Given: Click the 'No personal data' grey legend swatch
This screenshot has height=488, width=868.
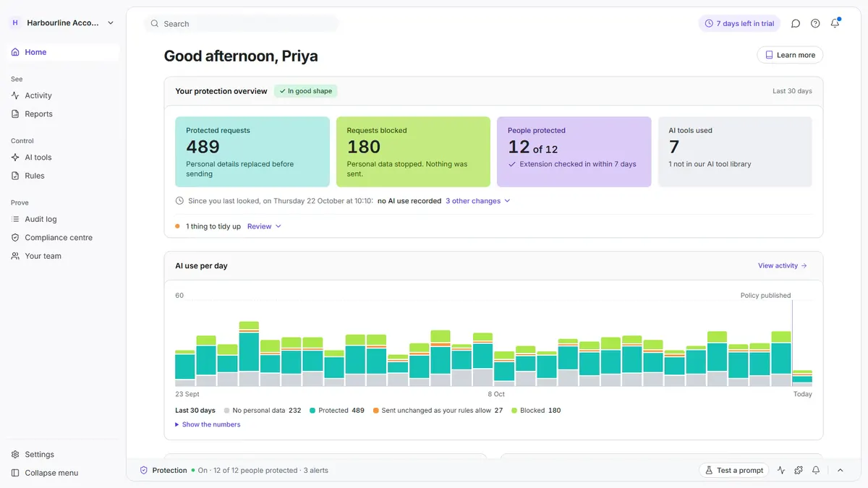Looking at the screenshot, I should click(227, 411).
